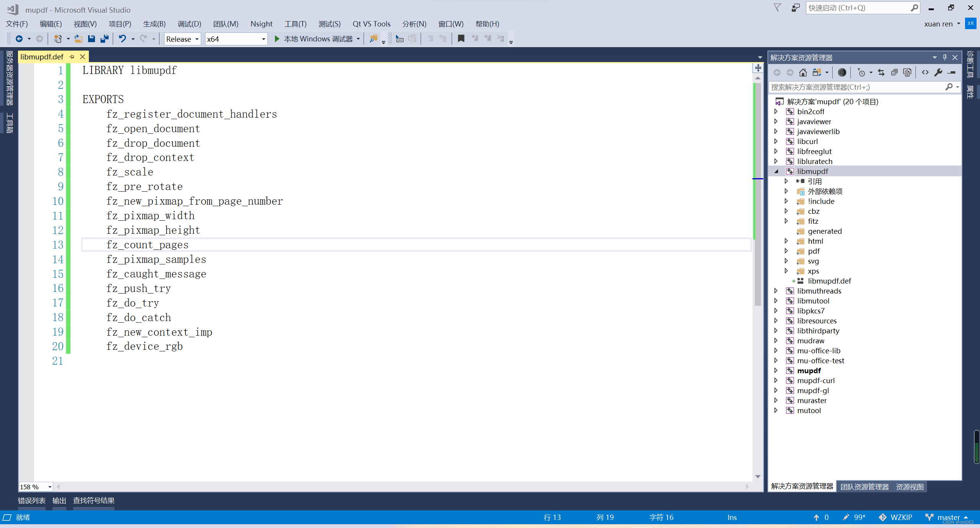Click the Git branch master icon in status bar

(x=929, y=517)
